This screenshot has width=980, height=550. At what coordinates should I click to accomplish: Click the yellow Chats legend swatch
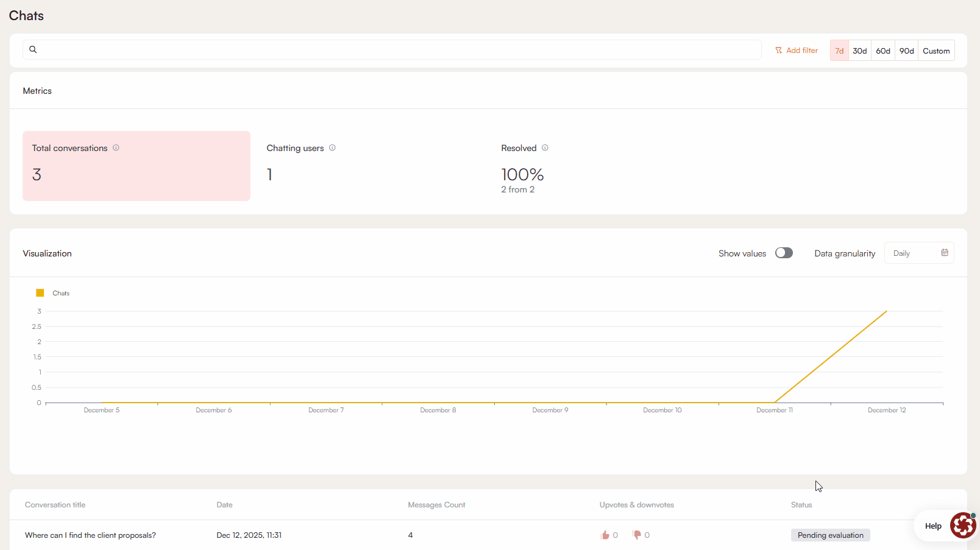coord(40,293)
